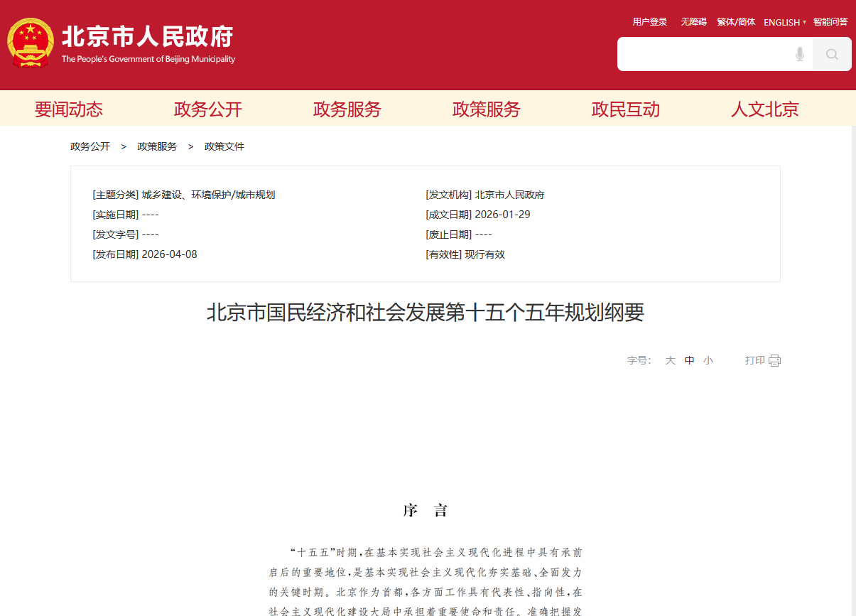
Task: Toggle 繁体/简体 character mode
Action: 736,22
